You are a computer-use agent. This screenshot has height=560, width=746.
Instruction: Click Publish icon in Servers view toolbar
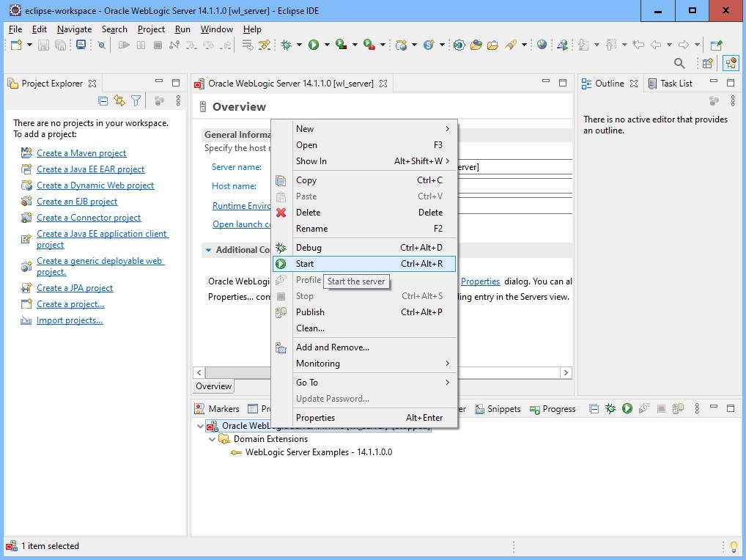point(678,408)
